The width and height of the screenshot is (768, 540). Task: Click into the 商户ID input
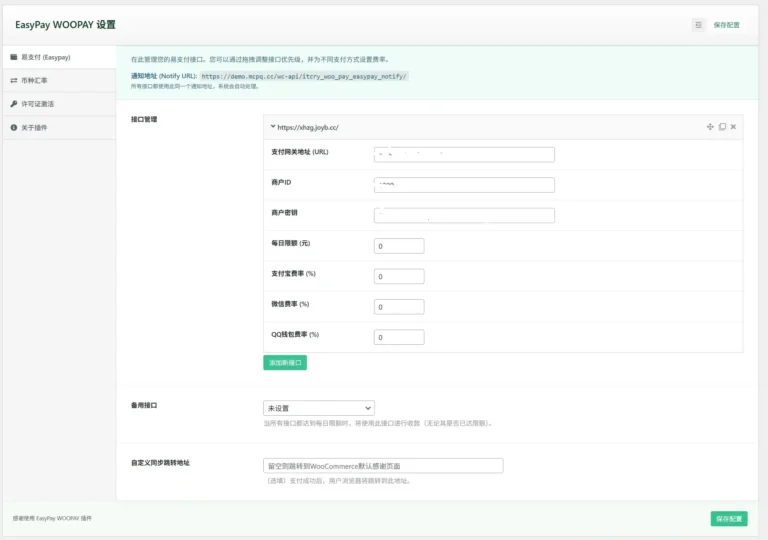pos(464,185)
